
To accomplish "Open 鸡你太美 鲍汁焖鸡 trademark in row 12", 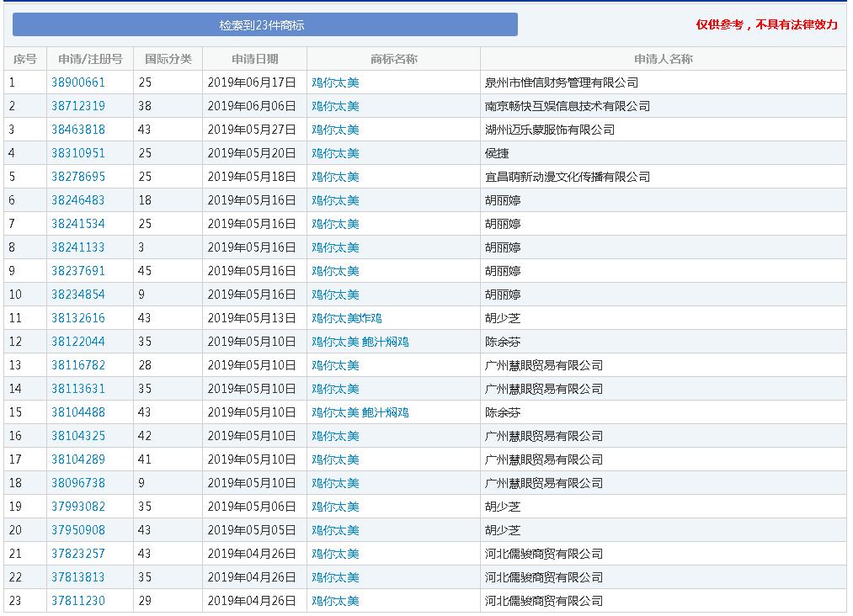I will 360,342.
